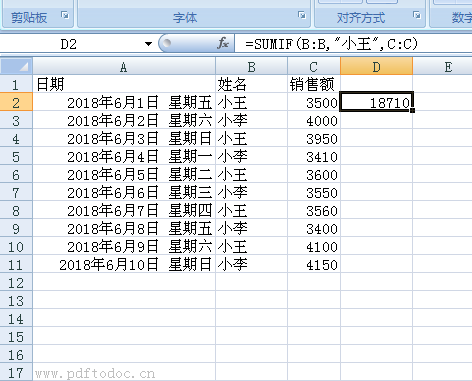Image resolution: width=472 pixels, height=381 pixels.
Task: Expand the Name Box dropdown arrow
Action: pyautogui.click(x=148, y=44)
